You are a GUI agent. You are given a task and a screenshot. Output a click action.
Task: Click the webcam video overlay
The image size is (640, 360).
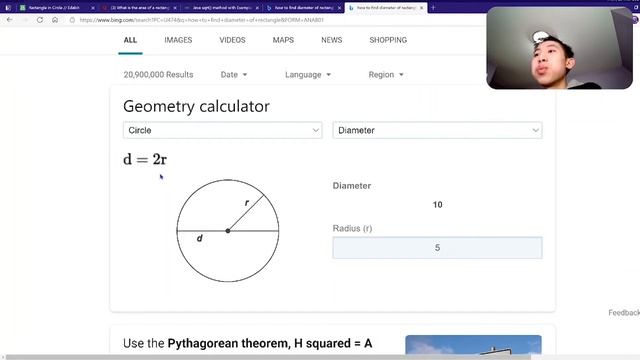point(559,48)
